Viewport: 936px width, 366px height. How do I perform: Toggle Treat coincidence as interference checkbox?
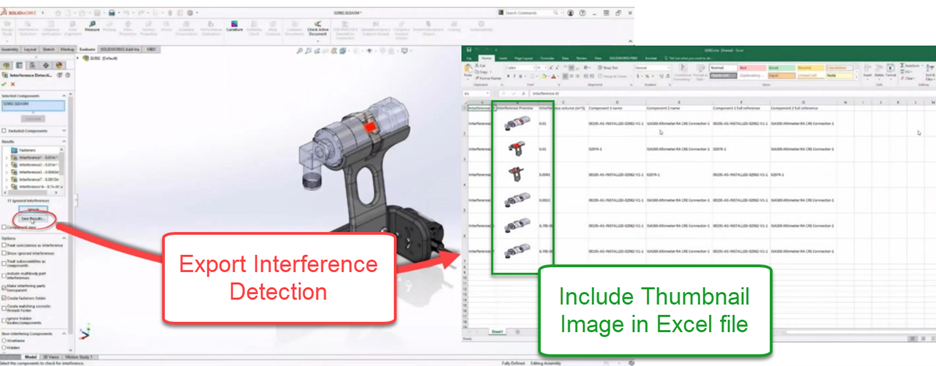click(x=4, y=245)
